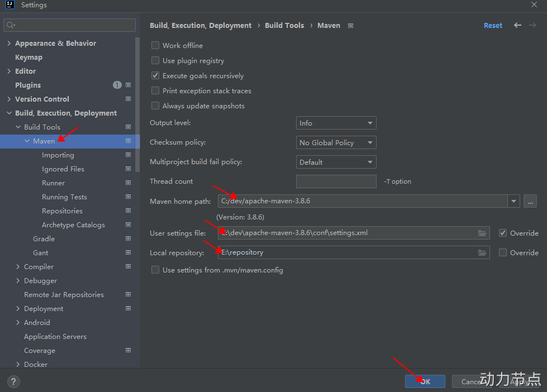The width and height of the screenshot is (547, 392).
Task: Open Multiproject build fail policy dropdown
Action: coord(336,162)
